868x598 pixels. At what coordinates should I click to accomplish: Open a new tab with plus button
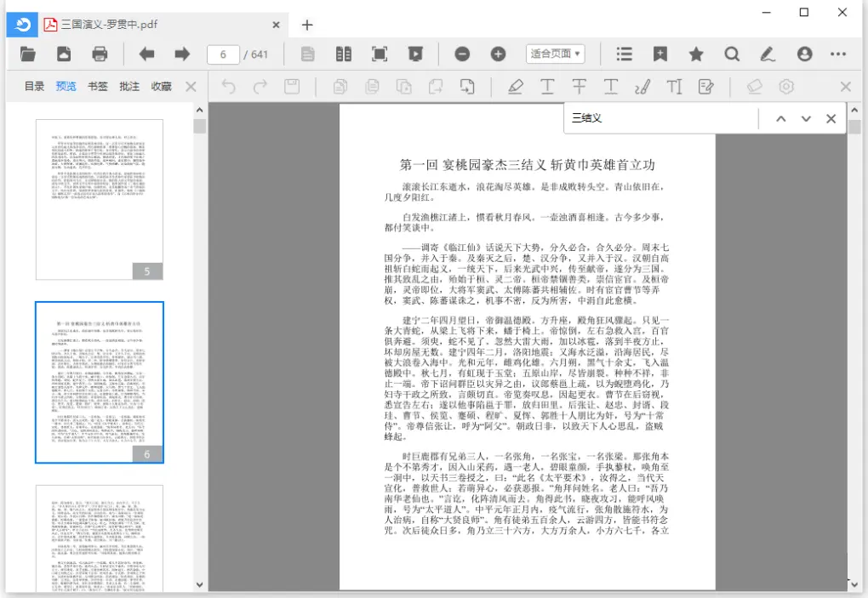point(307,25)
